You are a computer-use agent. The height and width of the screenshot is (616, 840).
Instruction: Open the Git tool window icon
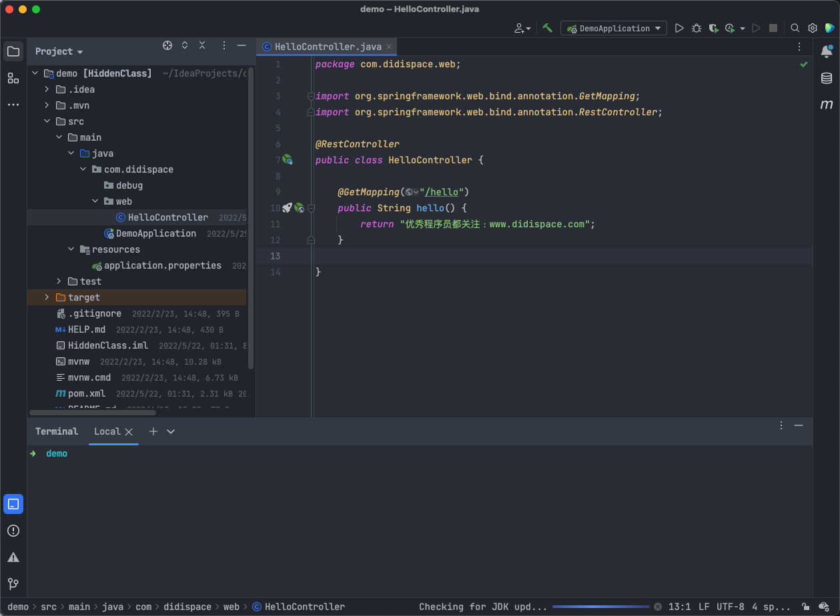click(13, 584)
